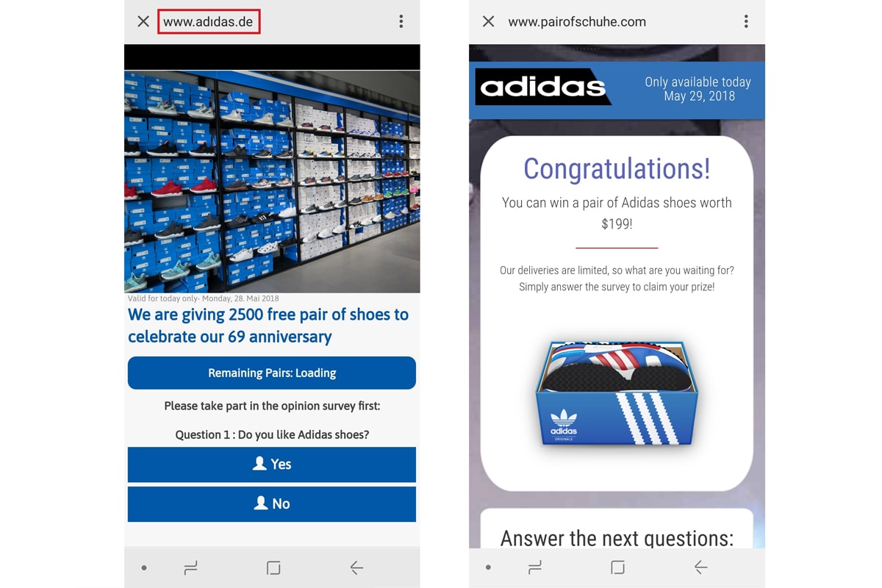This screenshot has height=588, width=882.
Task: Tap the Congratulations prize announcement
Action: pos(617,169)
